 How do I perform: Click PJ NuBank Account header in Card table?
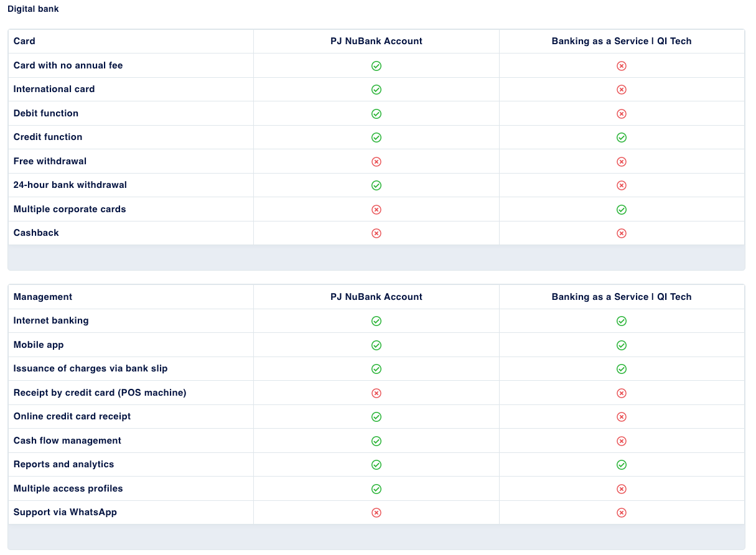pyautogui.click(x=376, y=41)
